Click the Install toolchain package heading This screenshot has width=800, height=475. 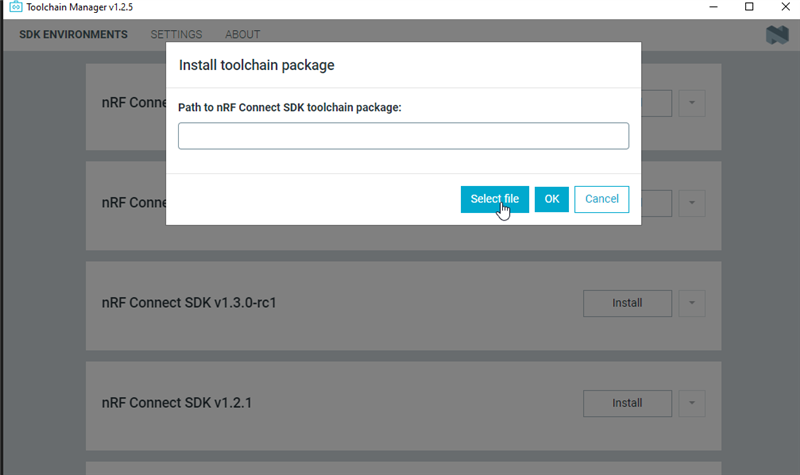[257, 65]
